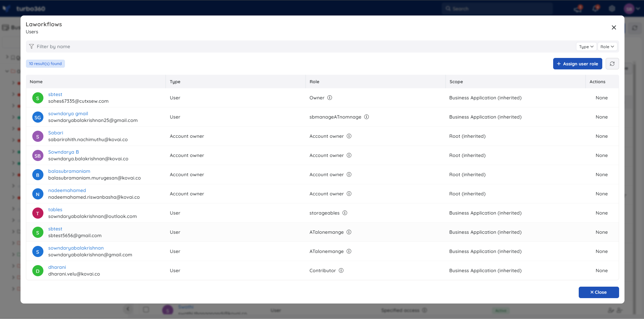Click Assign user role button

click(577, 64)
